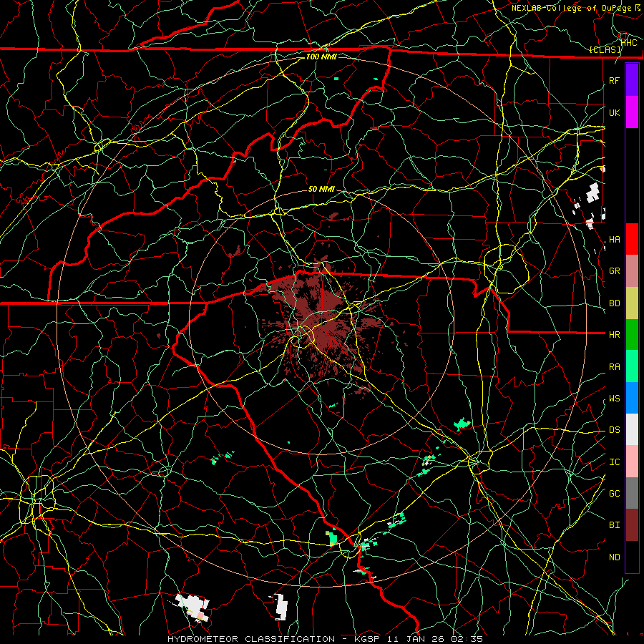Select the "HA" legend label
644x644 pixels.
click(615, 239)
